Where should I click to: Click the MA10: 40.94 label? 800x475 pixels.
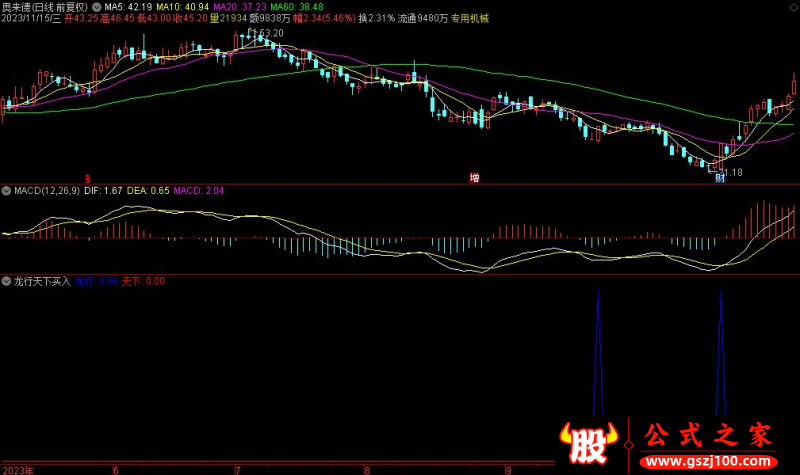pyautogui.click(x=183, y=7)
